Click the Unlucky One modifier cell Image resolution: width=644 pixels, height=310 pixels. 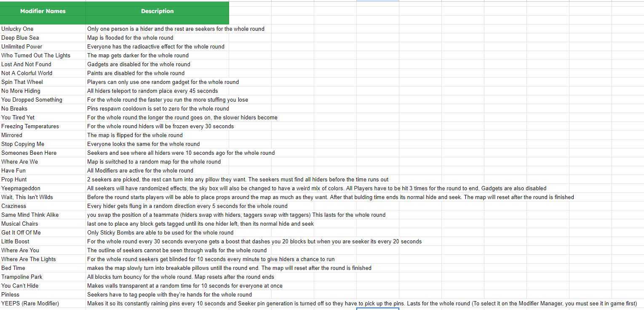[43, 29]
